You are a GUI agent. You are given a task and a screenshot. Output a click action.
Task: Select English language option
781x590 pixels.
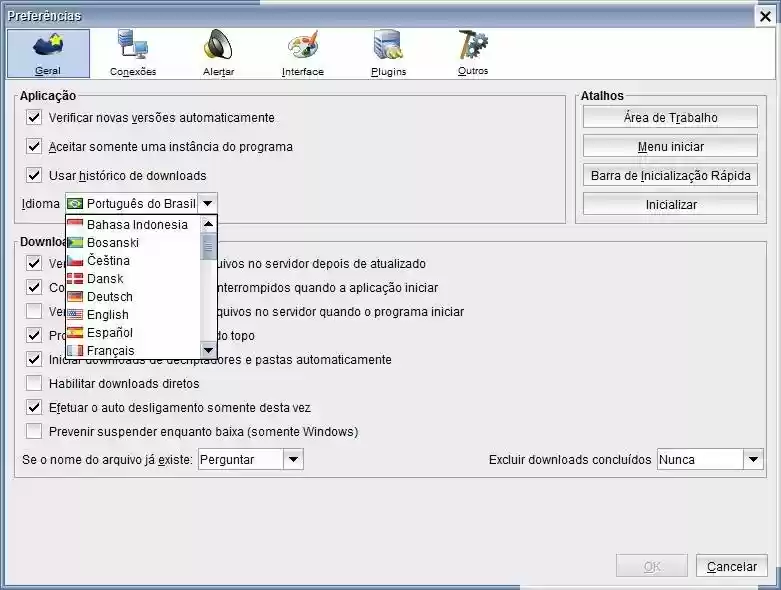point(133,315)
